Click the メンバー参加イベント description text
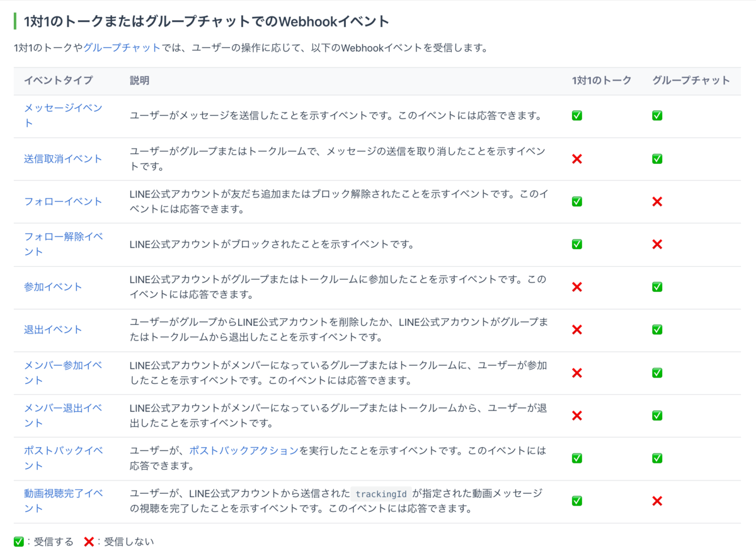756x558 pixels. (x=338, y=373)
